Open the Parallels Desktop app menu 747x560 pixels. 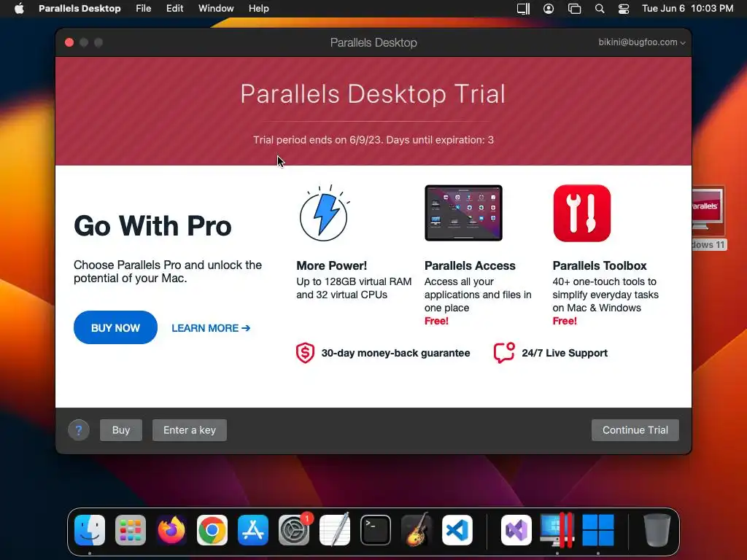(x=80, y=9)
